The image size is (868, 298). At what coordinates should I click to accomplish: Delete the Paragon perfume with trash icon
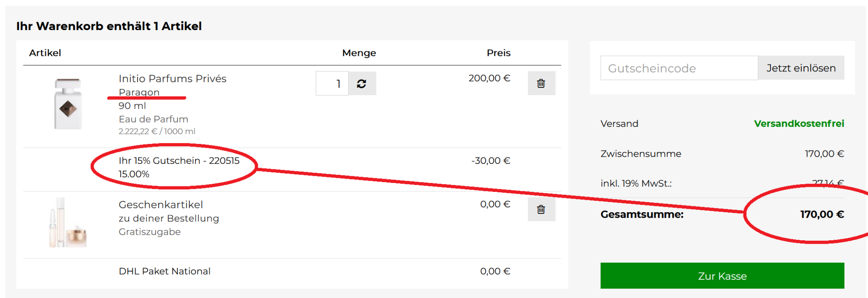tap(541, 83)
